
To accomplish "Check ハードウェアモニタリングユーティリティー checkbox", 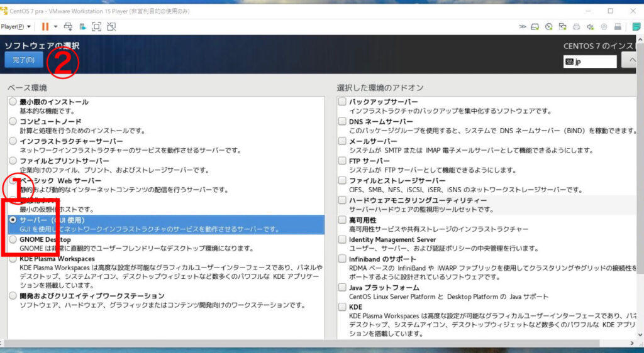I will [x=342, y=200].
